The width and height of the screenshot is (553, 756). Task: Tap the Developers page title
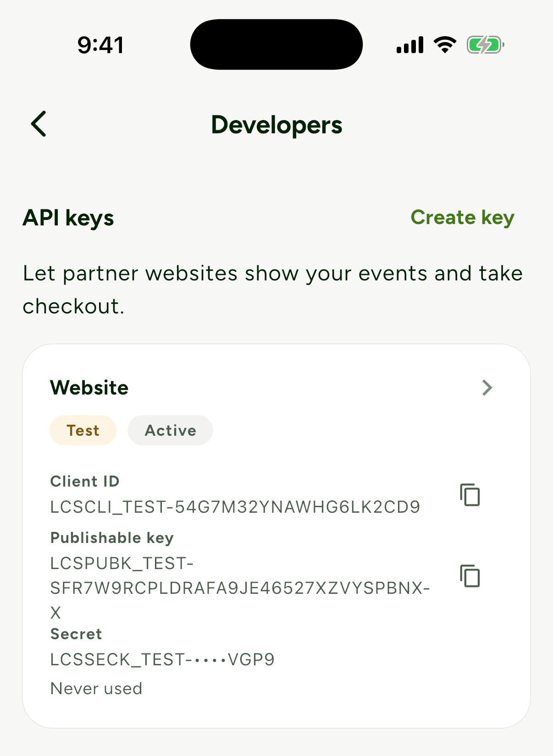click(276, 125)
